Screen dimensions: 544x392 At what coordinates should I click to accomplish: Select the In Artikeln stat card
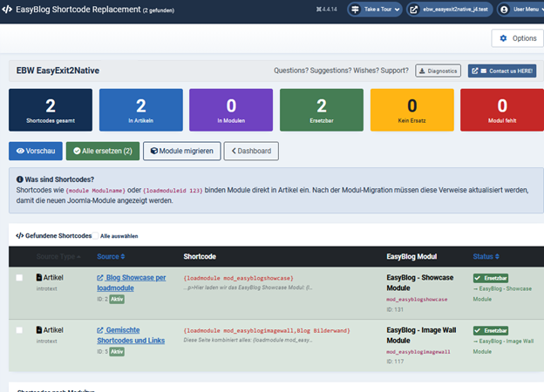[141, 110]
